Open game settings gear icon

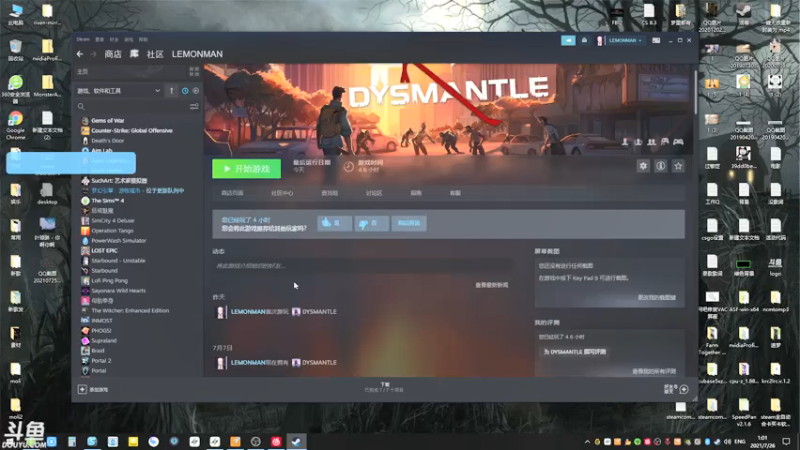[643, 166]
